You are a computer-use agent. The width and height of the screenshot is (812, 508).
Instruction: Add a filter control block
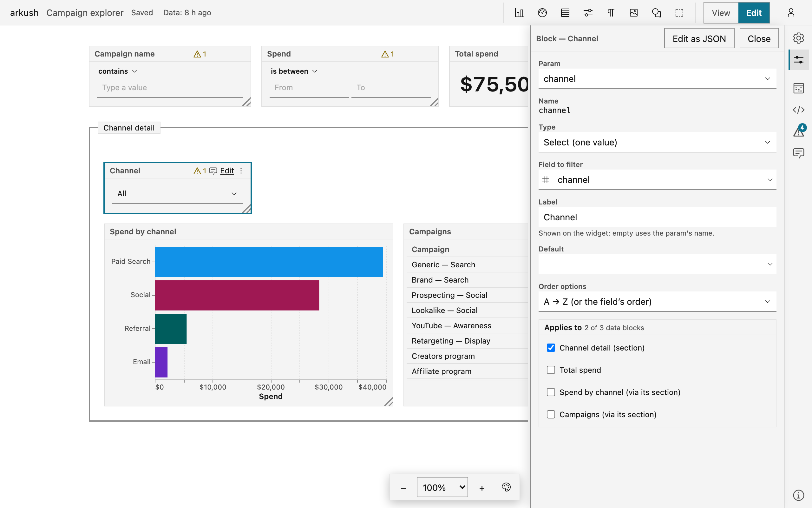click(x=588, y=13)
